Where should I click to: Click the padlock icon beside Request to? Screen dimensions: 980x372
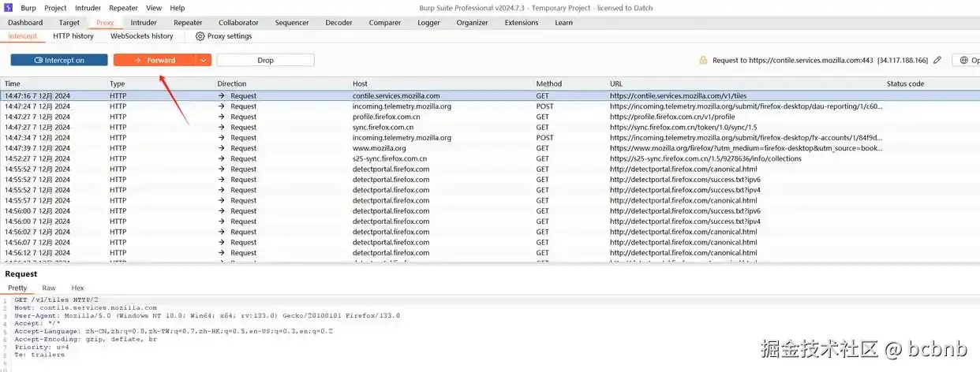(x=703, y=60)
